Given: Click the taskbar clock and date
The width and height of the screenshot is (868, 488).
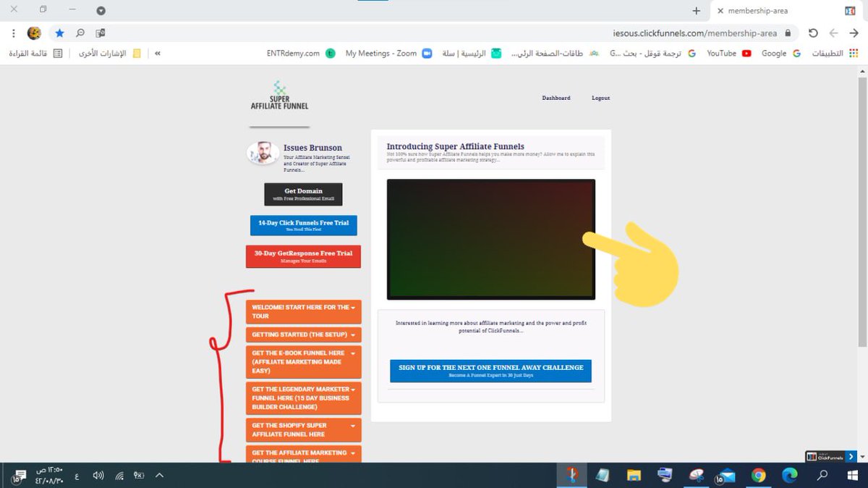Looking at the screenshot, I should pyautogui.click(x=50, y=476).
